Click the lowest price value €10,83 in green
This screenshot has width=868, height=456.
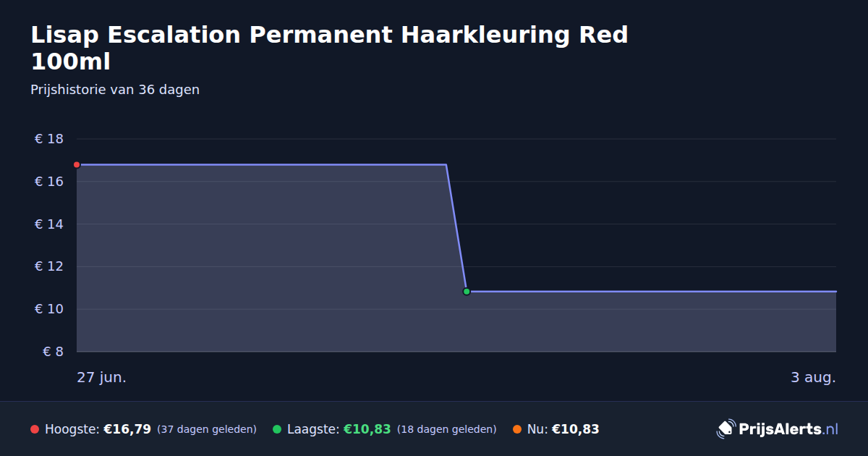pyautogui.click(x=367, y=429)
